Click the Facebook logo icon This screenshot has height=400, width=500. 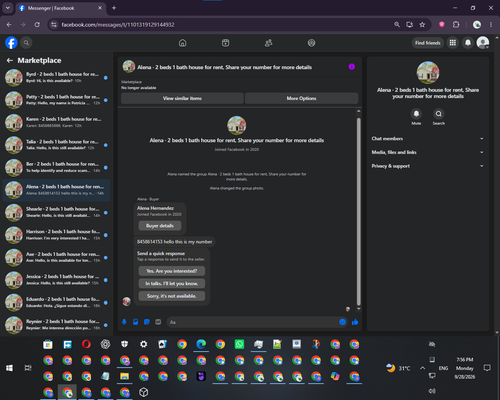[x=11, y=43]
